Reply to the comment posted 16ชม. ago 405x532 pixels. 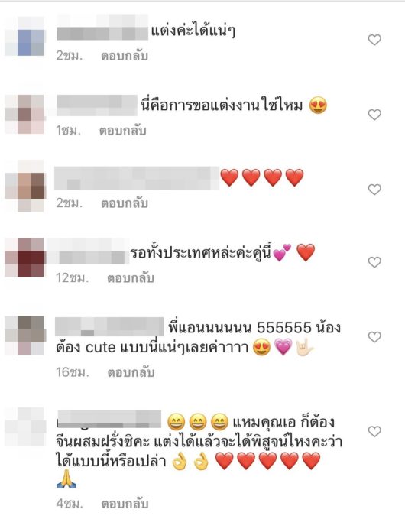pyautogui.click(x=131, y=372)
